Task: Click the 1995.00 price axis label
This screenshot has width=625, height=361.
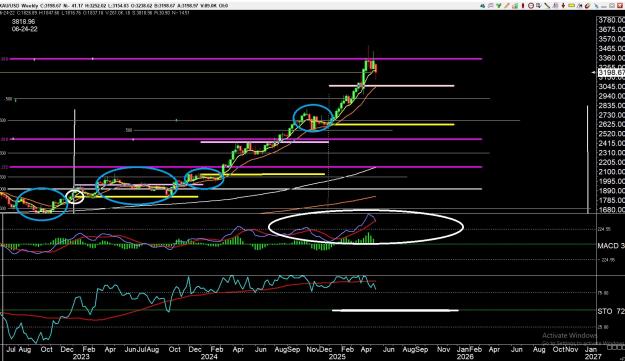Action: click(x=611, y=181)
